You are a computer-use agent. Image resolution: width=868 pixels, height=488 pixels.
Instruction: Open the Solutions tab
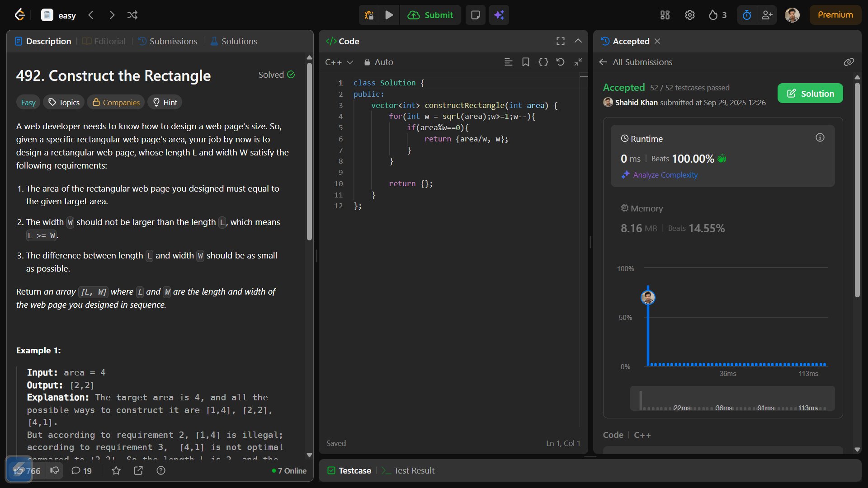[x=234, y=41]
